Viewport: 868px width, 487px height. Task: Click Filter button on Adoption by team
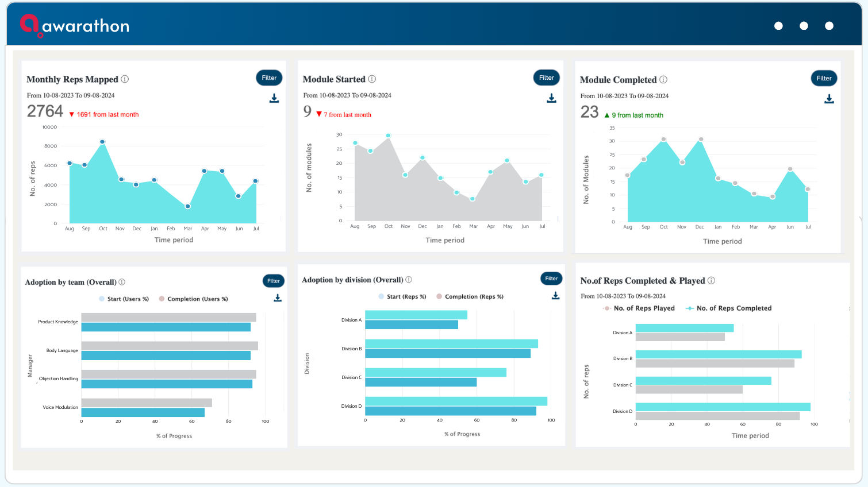pyautogui.click(x=274, y=281)
